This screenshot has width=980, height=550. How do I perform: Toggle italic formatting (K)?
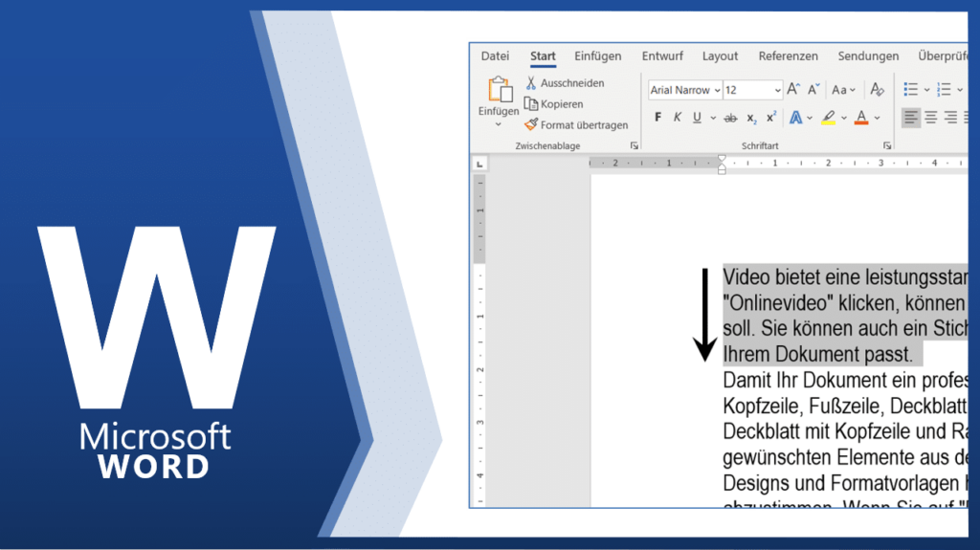[x=678, y=118]
